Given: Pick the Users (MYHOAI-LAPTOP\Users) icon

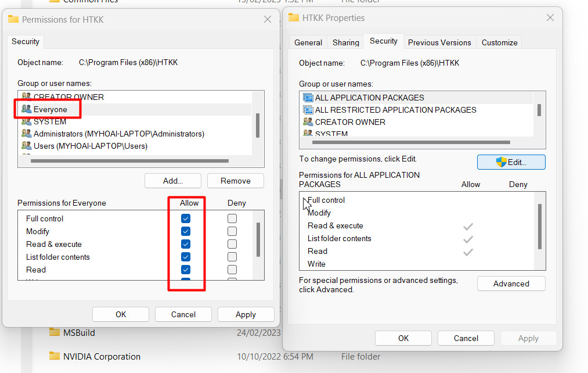Looking at the screenshot, I should coord(26,146).
